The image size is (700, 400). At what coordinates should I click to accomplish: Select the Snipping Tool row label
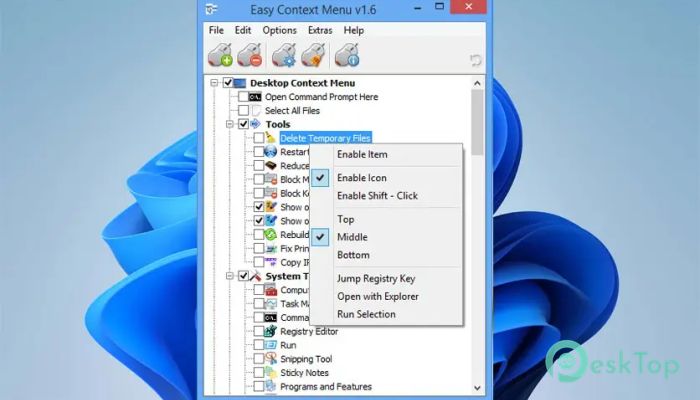tap(306, 359)
